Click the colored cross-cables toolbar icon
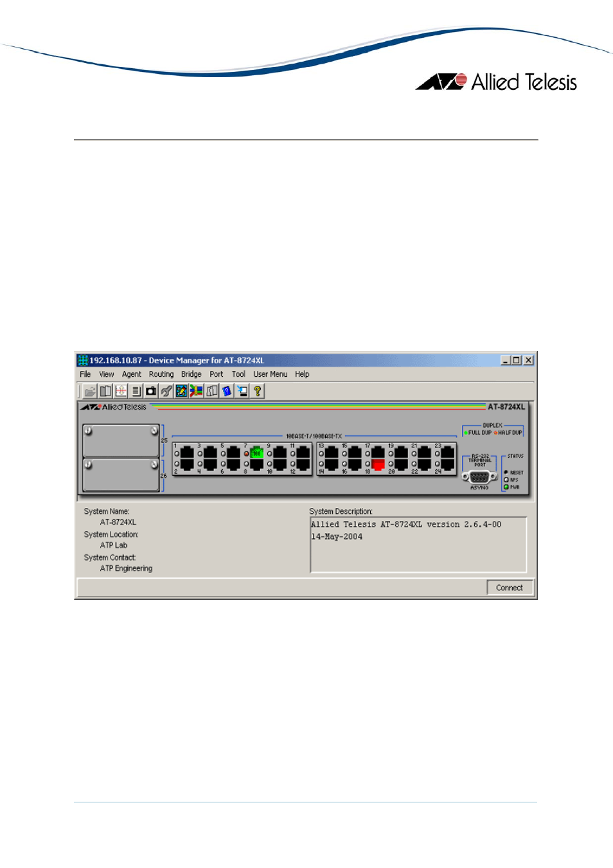Screen dimensions: 613x868 (x=197, y=391)
